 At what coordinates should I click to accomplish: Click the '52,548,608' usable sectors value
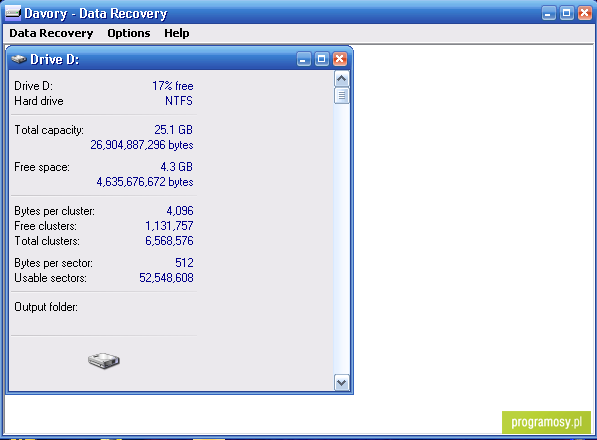click(x=166, y=278)
